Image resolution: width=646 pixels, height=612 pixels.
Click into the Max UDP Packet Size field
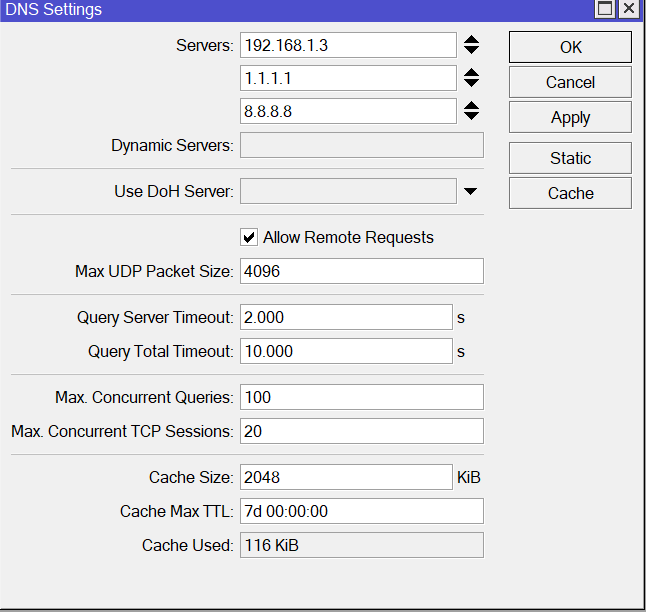click(x=361, y=271)
